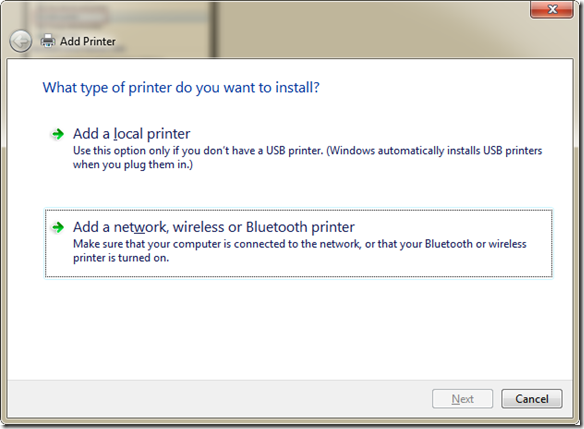The image size is (584, 429).
Task: Click text Make sure that your computer is connected
Action: (299, 251)
